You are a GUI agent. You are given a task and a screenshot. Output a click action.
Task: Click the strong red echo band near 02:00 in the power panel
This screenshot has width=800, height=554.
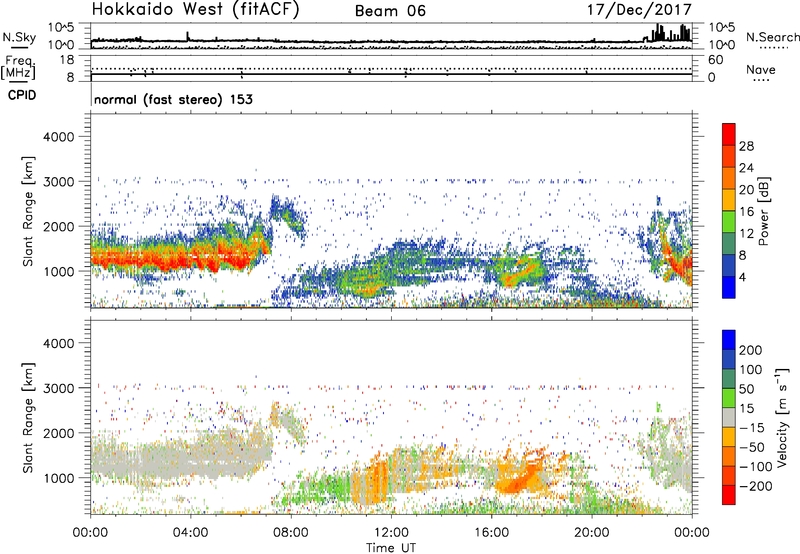(140, 257)
